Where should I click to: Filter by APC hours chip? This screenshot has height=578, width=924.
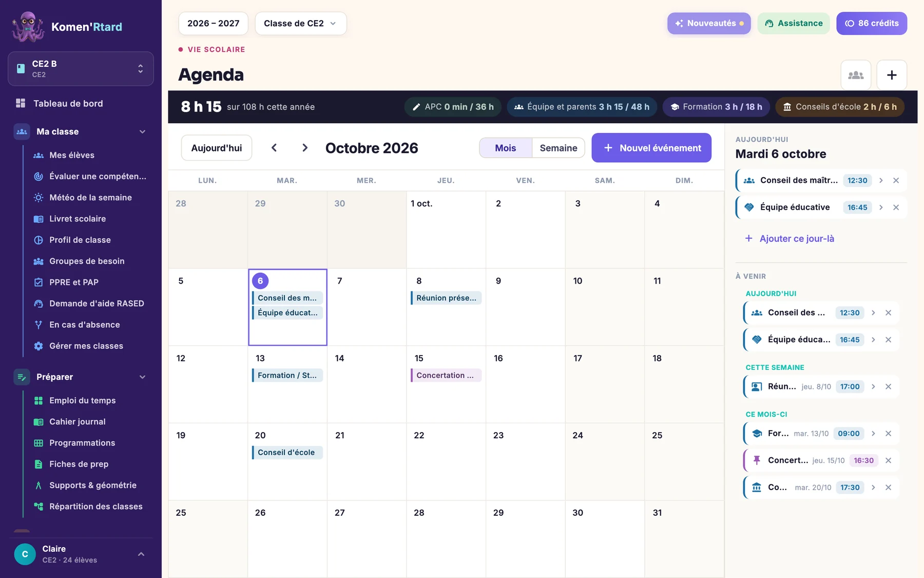coord(453,107)
